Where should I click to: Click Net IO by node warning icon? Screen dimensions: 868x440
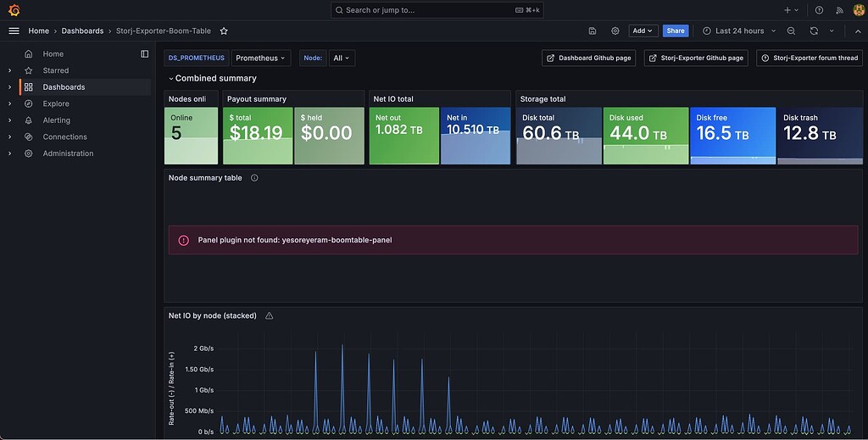(269, 315)
